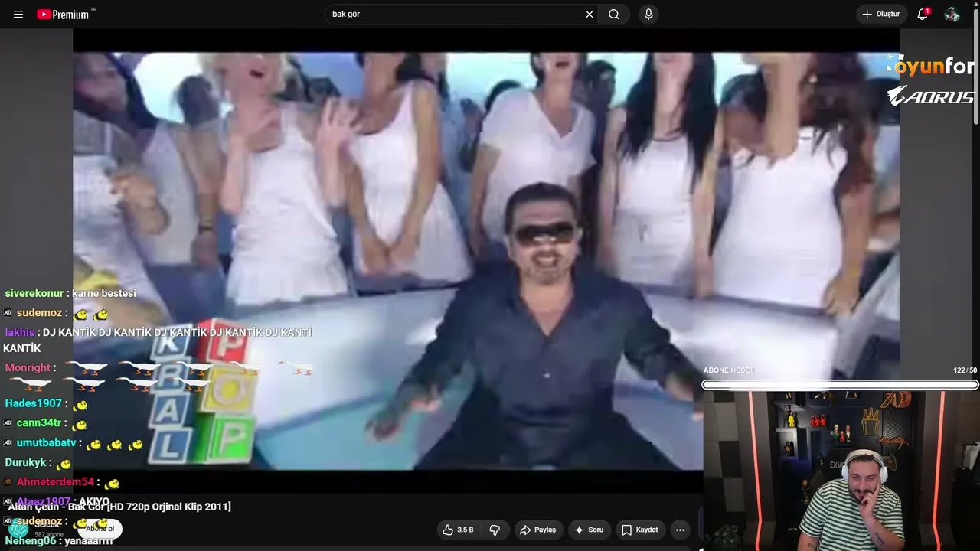Screen dimensions: 980x551
Task: Click the lakhis "DJ KANTİK" chat message
Action: (x=158, y=340)
